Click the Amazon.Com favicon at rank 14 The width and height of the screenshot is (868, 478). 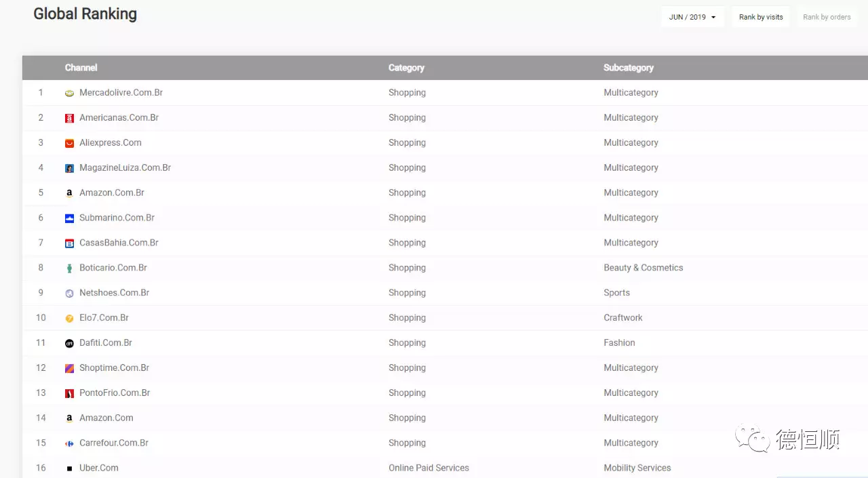[x=69, y=418]
